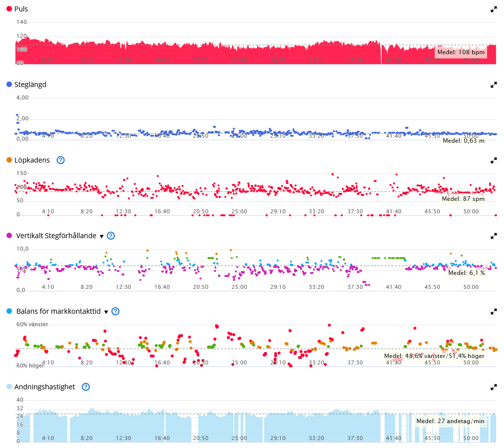Click 33:20 mark on Vertikalt Stegförhållande chart
The width and height of the screenshot is (504, 448).
[316, 287]
